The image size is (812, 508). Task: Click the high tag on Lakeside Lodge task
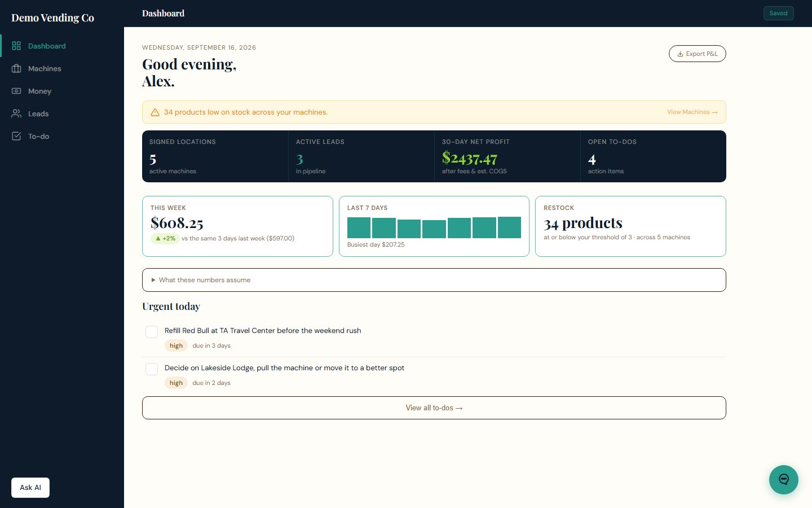click(176, 383)
